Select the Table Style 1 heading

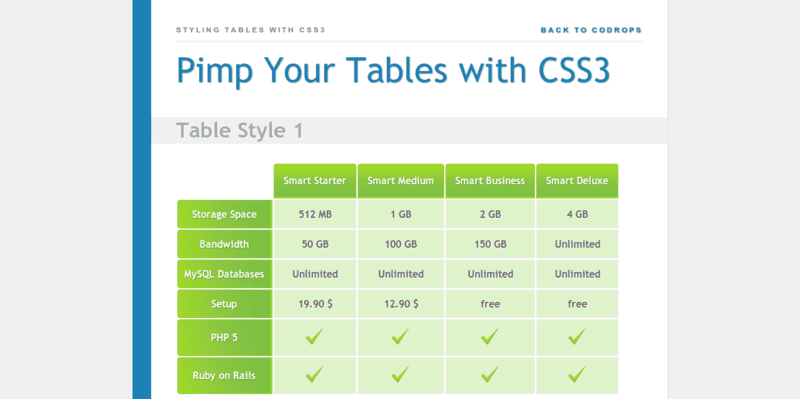pyautogui.click(x=239, y=131)
